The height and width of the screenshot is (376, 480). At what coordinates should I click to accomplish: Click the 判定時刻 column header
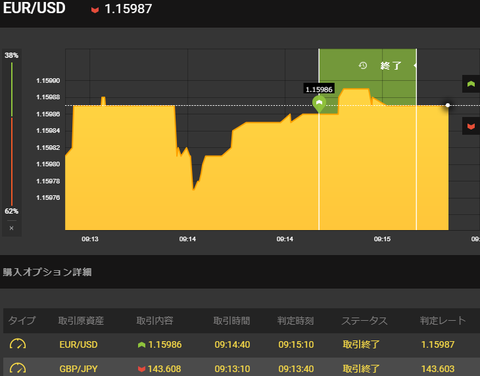(296, 321)
